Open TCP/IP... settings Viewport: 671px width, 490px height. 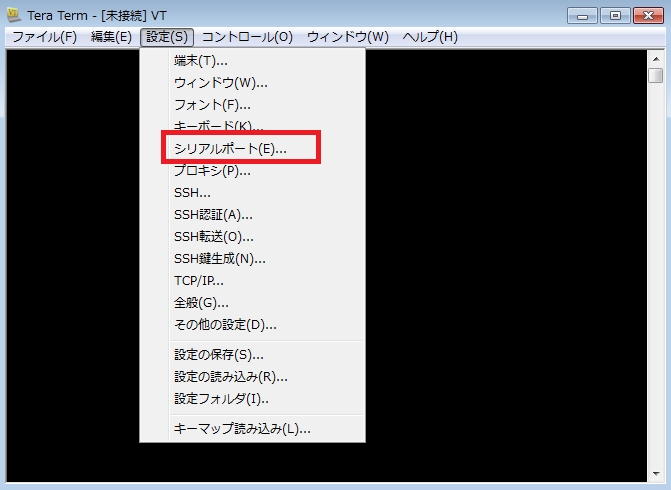tap(252, 281)
